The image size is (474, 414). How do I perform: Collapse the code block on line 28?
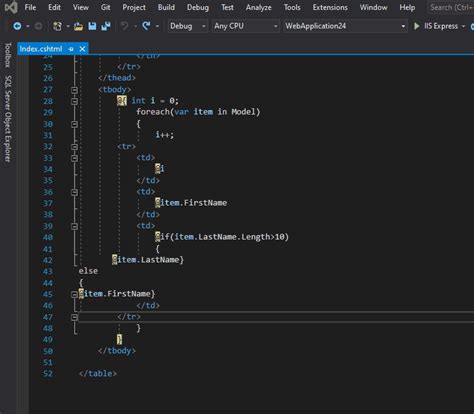(74, 101)
